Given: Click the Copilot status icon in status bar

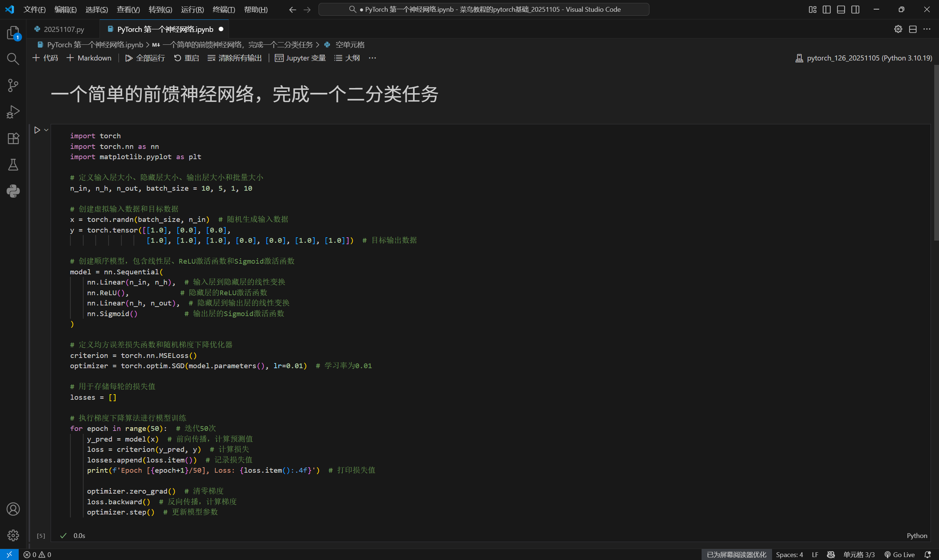Looking at the screenshot, I should (831, 554).
